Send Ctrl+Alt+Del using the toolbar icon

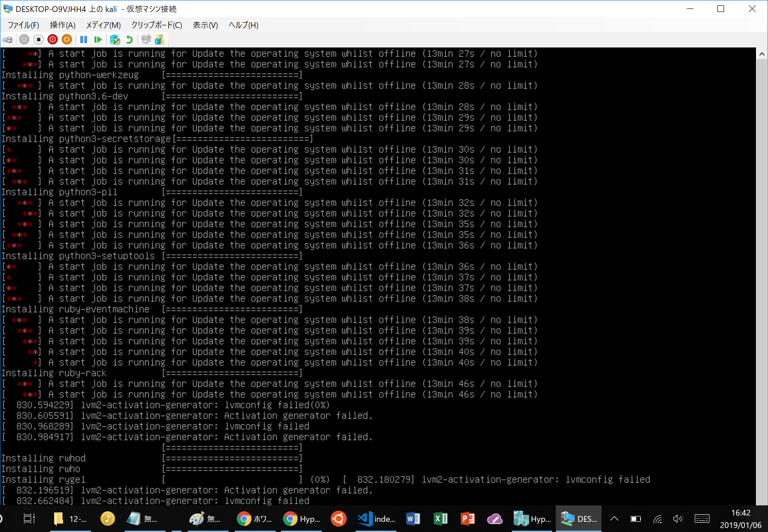tap(8, 40)
